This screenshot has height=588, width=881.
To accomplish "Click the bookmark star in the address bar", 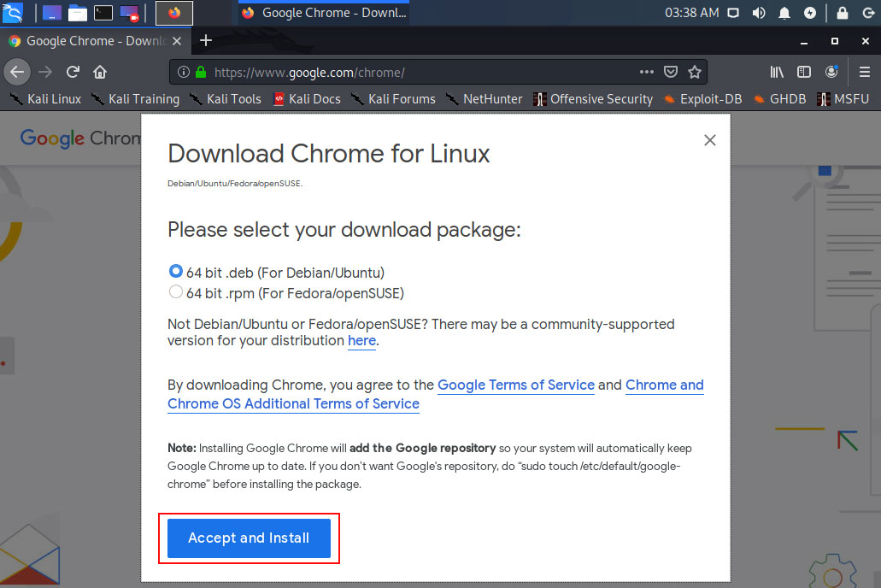I will click(695, 72).
